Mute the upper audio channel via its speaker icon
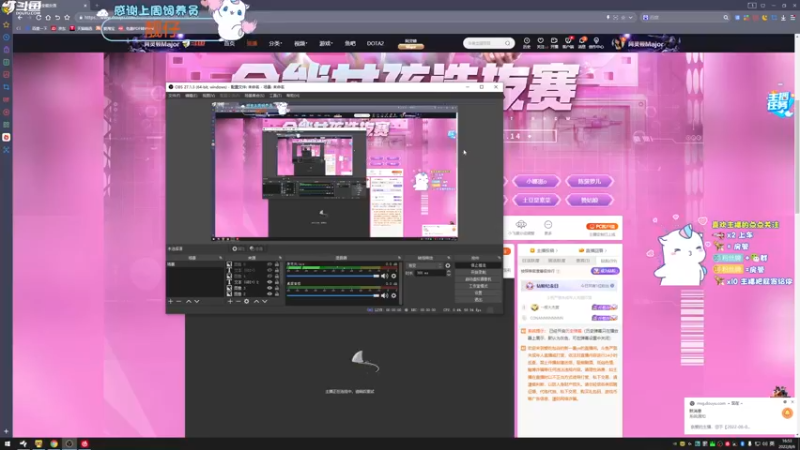This screenshot has width=800, height=450. coord(384,276)
